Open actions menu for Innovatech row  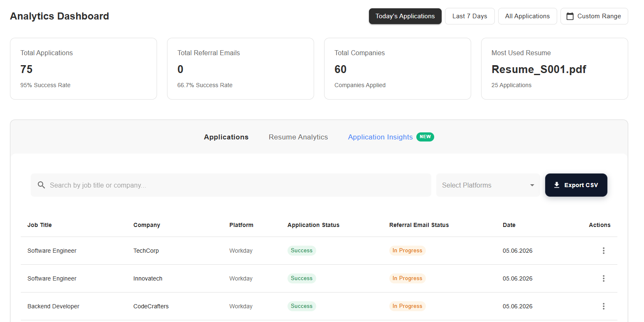click(x=604, y=278)
